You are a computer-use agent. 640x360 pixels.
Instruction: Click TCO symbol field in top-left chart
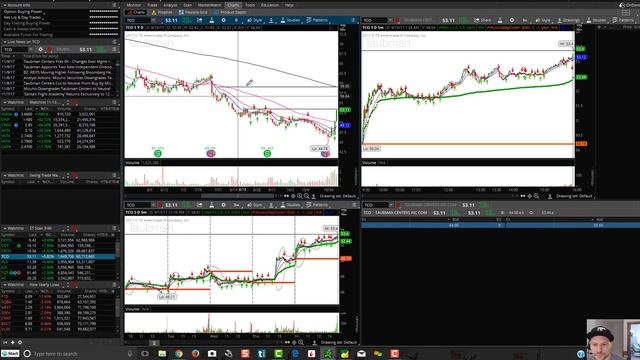pos(138,20)
